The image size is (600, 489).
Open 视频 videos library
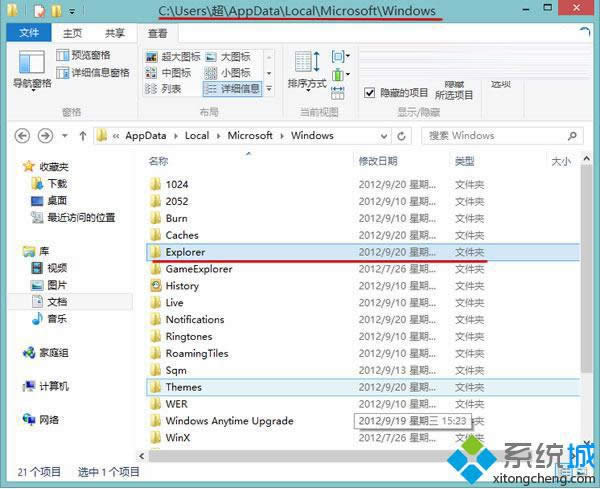point(50,268)
